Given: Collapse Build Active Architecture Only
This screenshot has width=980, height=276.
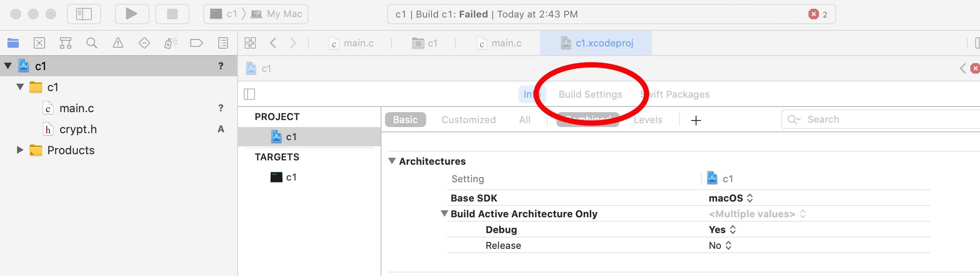Looking at the screenshot, I should [444, 214].
